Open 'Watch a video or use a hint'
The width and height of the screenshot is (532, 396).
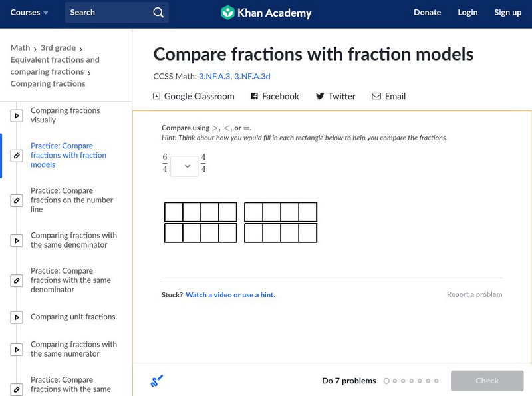click(230, 295)
